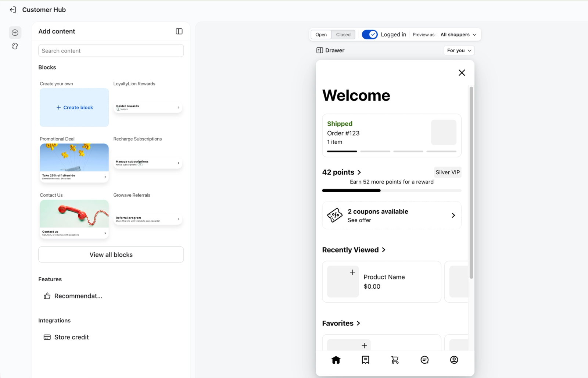Open the For you dropdown
Image resolution: width=588 pixels, height=378 pixels.
point(459,50)
